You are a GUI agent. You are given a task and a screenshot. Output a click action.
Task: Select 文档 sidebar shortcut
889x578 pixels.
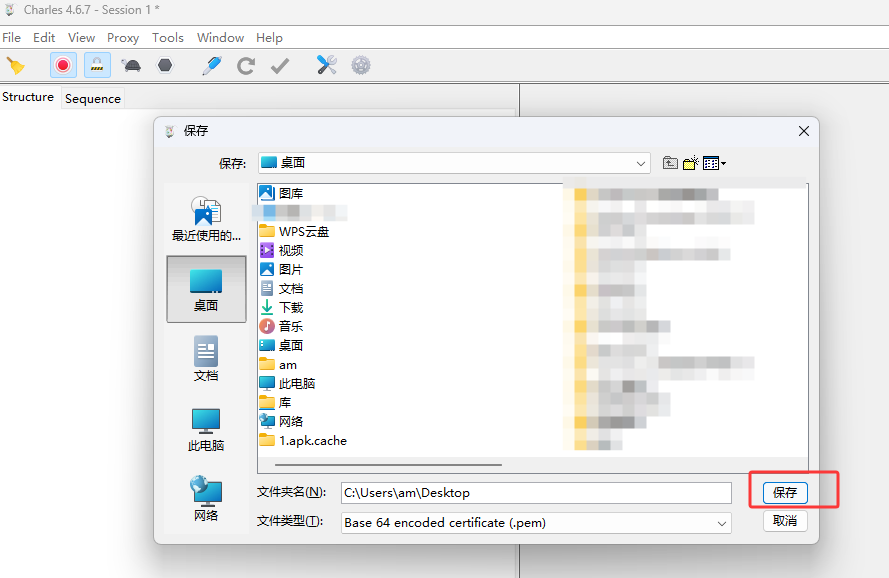pos(206,358)
